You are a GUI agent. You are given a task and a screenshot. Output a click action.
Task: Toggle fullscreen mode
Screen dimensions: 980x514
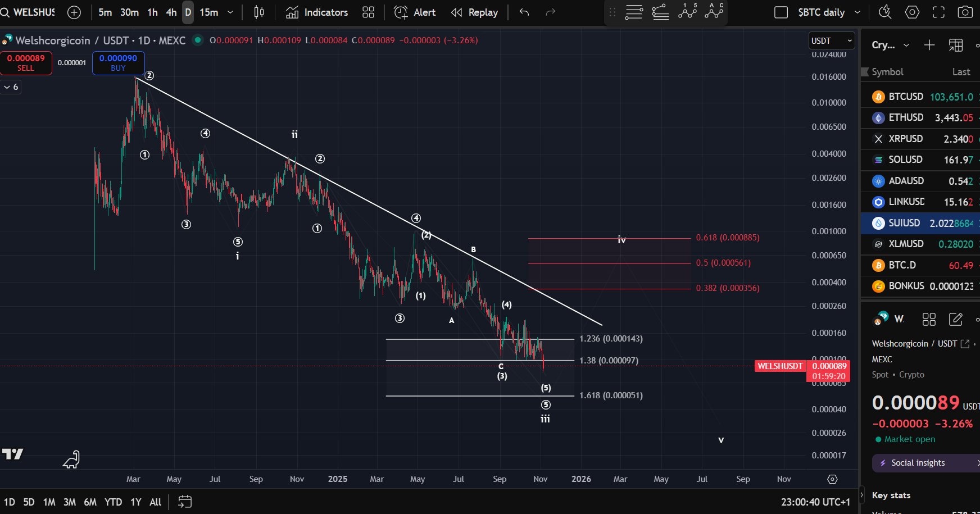tap(938, 12)
